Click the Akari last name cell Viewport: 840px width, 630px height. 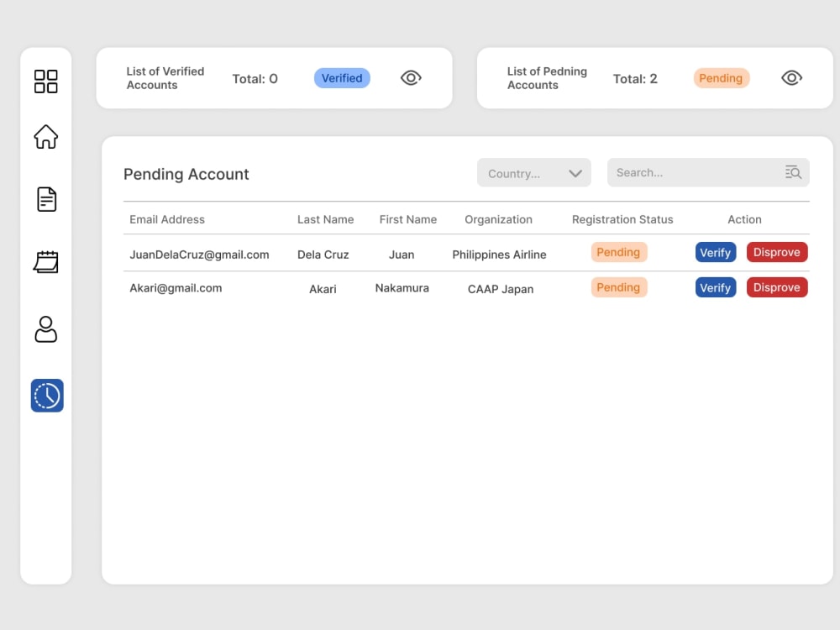click(323, 289)
